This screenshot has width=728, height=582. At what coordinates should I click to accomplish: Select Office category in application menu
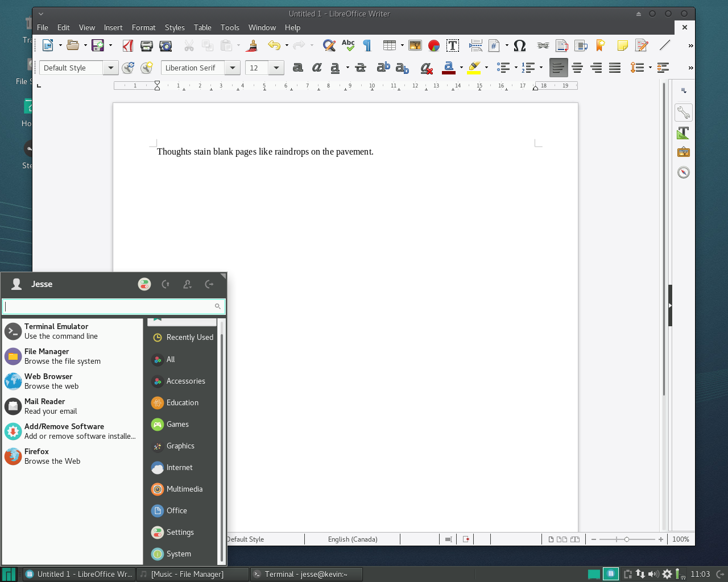182,510
